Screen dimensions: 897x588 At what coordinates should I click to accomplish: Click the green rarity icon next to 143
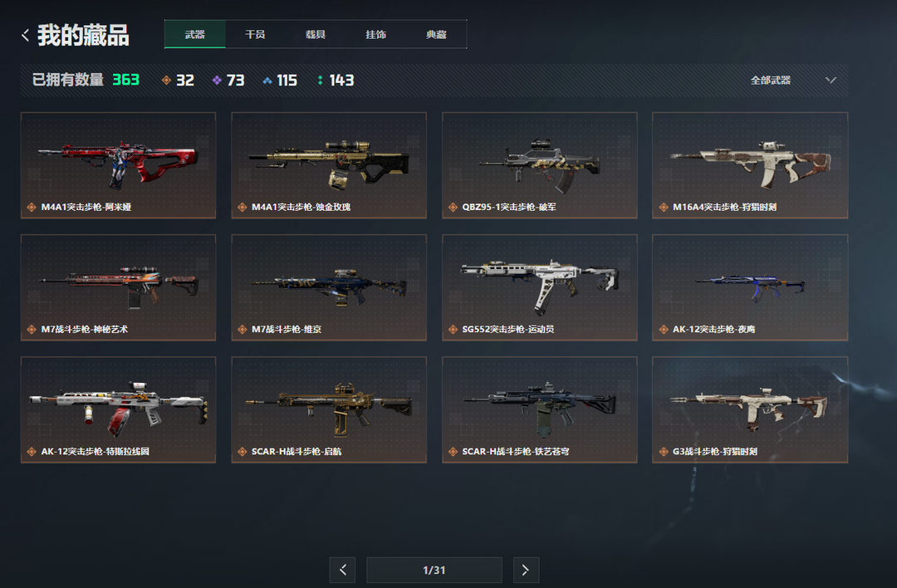pos(320,80)
